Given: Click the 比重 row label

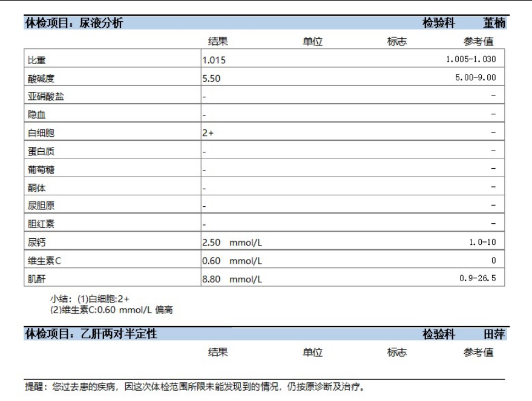Looking at the screenshot, I should coord(37,60).
